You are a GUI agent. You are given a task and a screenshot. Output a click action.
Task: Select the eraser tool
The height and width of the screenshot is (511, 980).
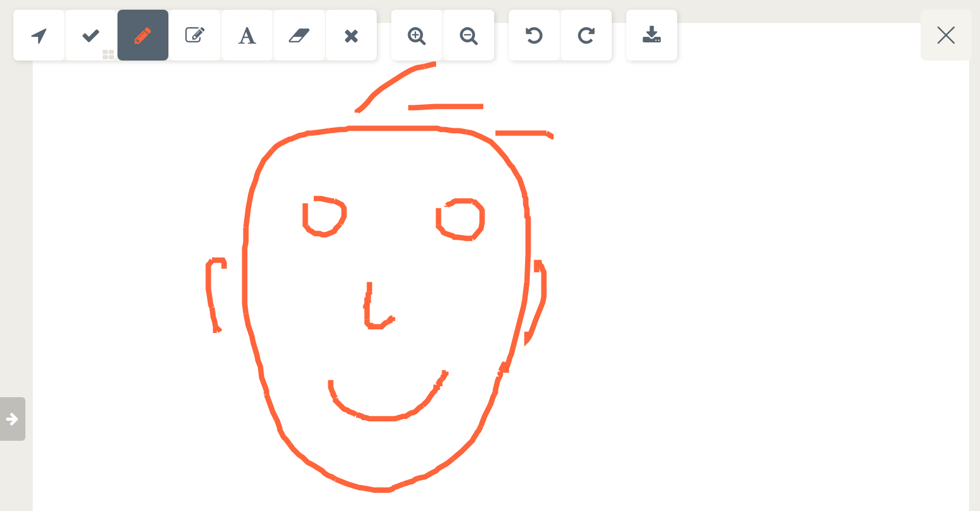299,35
